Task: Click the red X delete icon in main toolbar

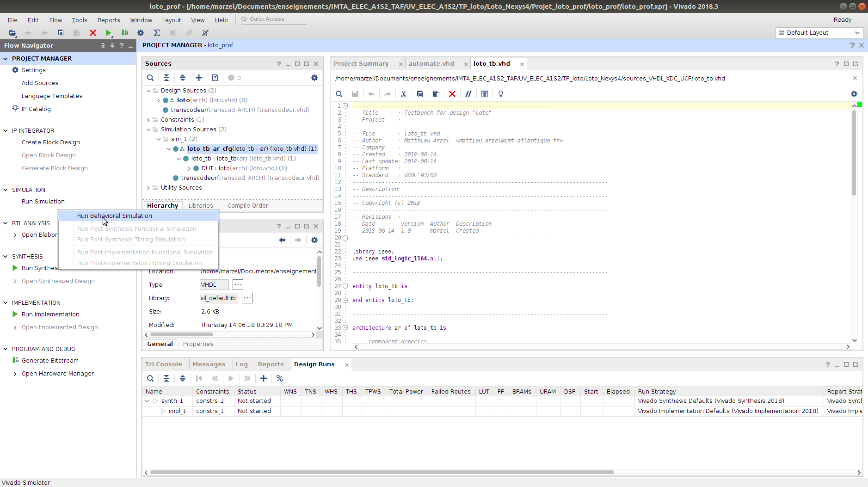Action: 93,33
